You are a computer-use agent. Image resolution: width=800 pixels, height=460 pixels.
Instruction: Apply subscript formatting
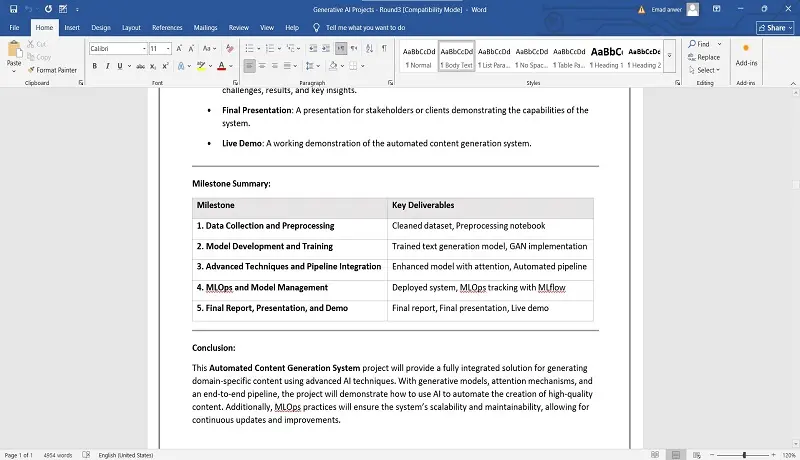pyautogui.click(x=153, y=66)
